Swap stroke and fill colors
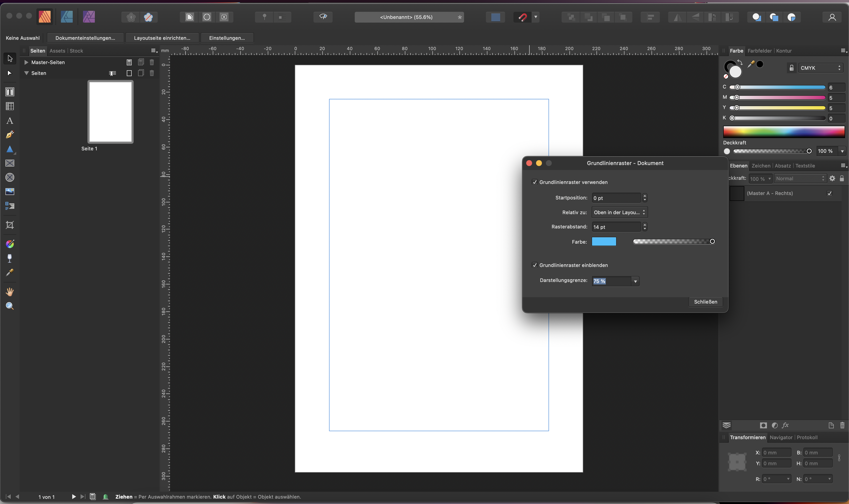This screenshot has height=504, width=849. (740, 62)
